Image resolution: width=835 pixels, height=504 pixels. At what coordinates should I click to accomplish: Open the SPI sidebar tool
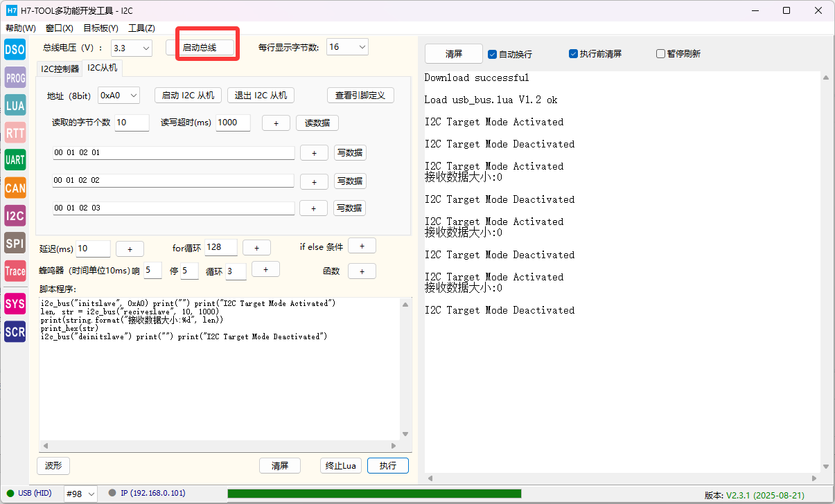[15, 243]
